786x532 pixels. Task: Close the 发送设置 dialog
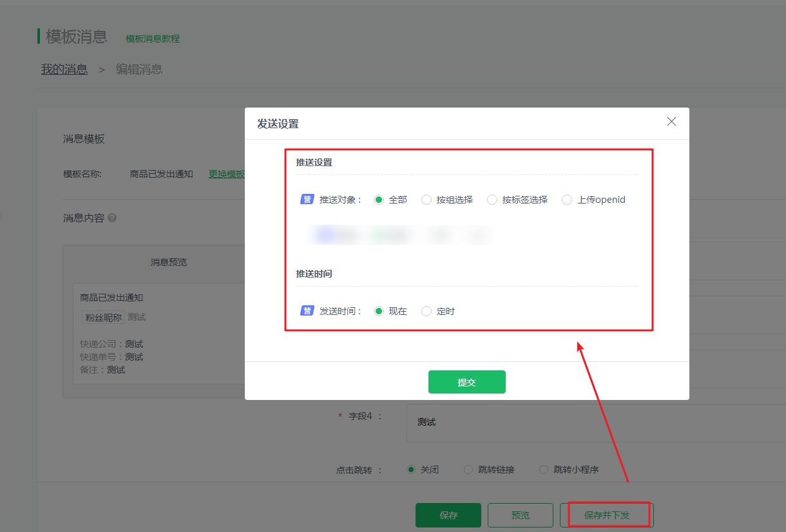(671, 121)
